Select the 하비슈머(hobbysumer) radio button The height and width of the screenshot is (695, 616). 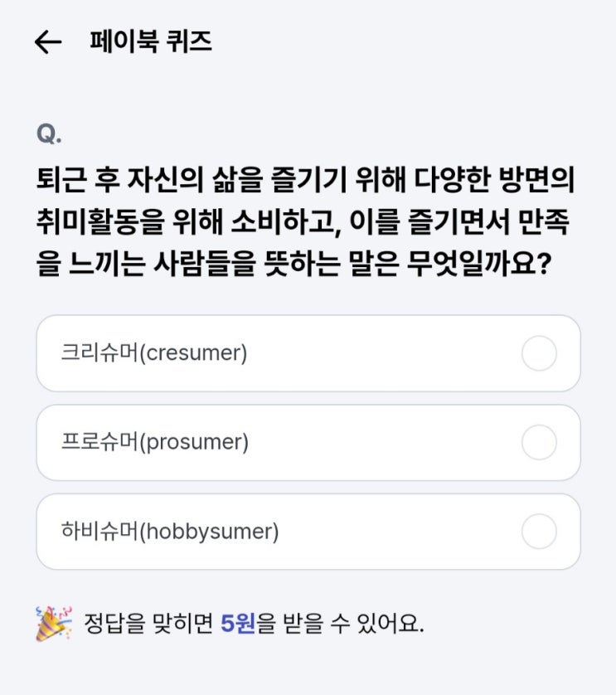[539, 532]
